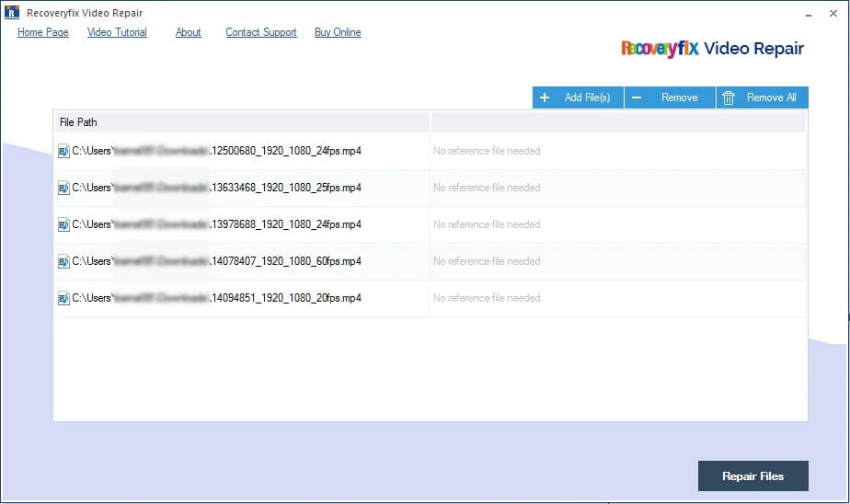The height and width of the screenshot is (504, 850).
Task: Click the video file icon for 13978688 file
Action: click(x=63, y=224)
